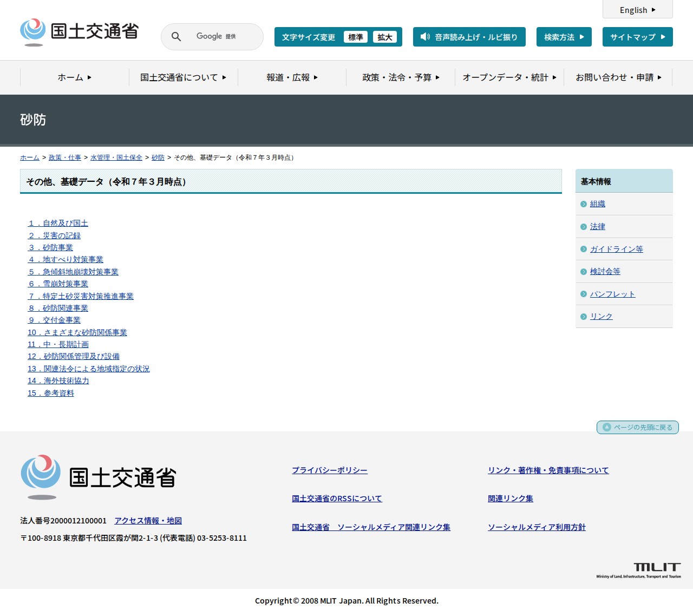Go to 政策・仕事 in breadcrumb
The height and width of the screenshot is (616, 693).
coord(65,158)
